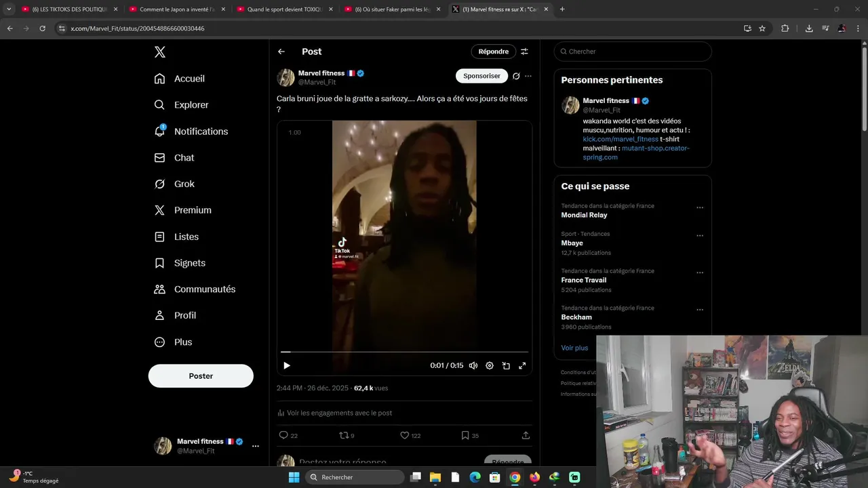
Task: Open options dots for France Travail trend
Action: pos(700,272)
